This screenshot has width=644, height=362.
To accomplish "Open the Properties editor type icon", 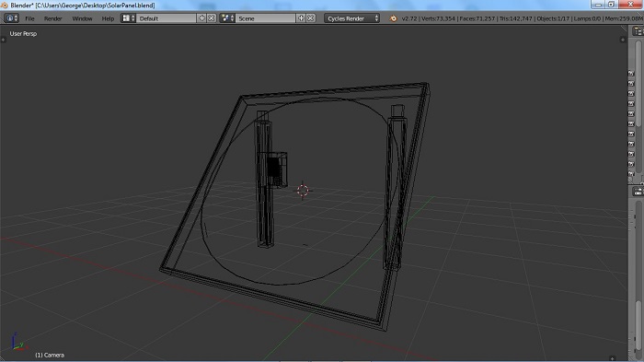I will click(638, 192).
